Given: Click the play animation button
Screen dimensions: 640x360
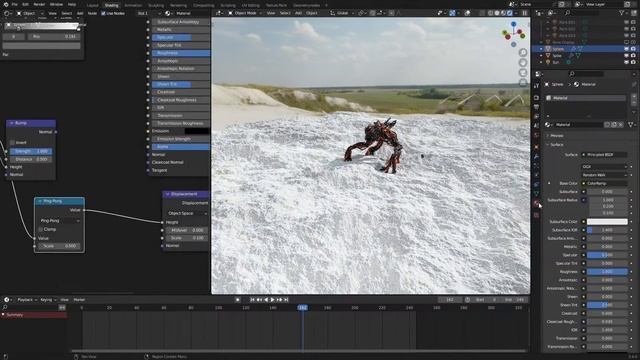Looking at the screenshot, I should [x=273, y=300].
